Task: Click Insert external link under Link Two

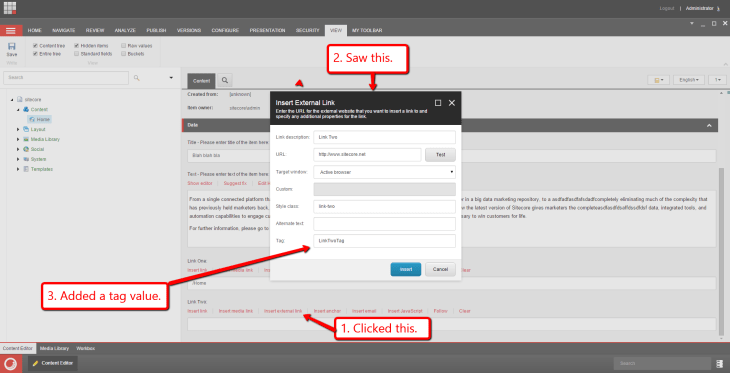Action: pyautogui.click(x=283, y=311)
